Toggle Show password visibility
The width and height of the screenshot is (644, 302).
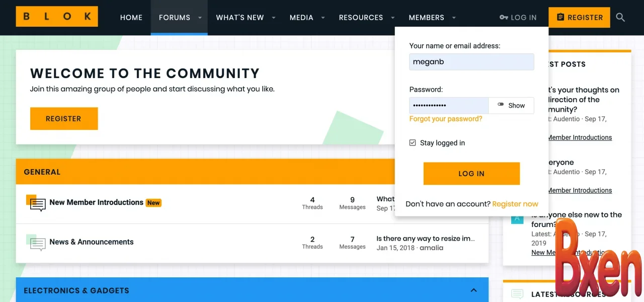(511, 106)
